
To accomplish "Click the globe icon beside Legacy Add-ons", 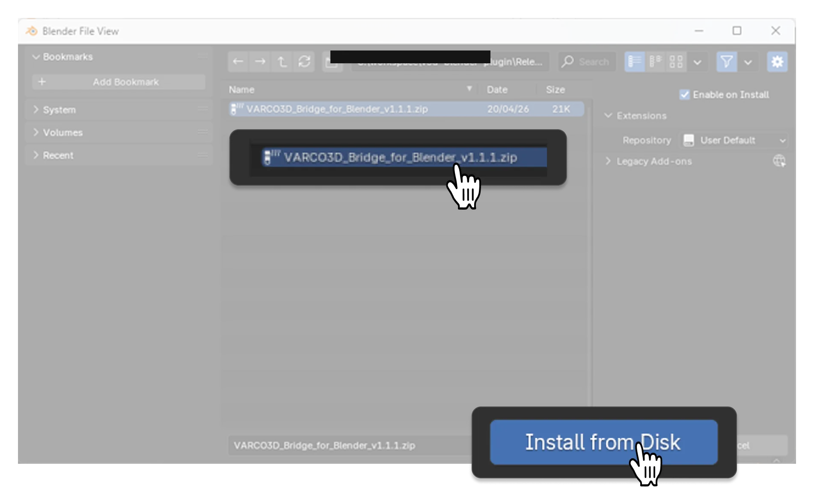I will 779,161.
